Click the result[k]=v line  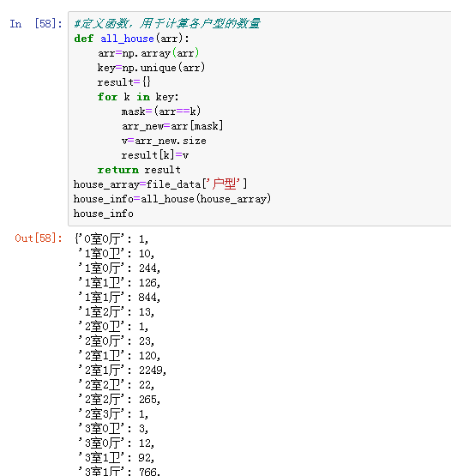[155, 155]
